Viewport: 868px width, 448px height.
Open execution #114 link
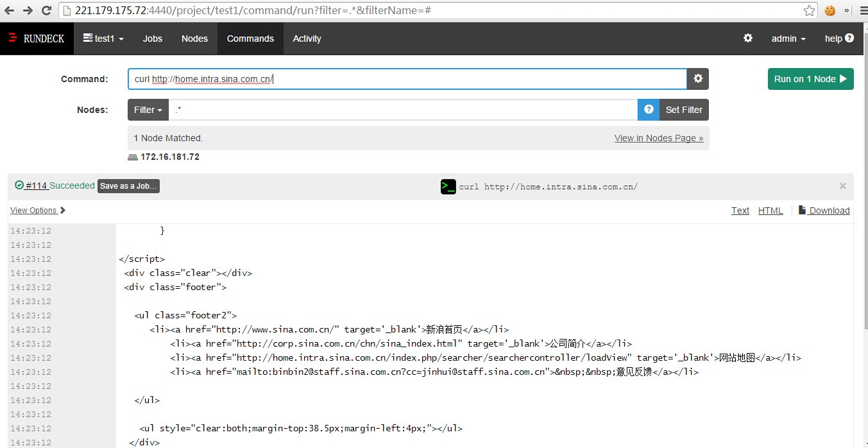coord(37,185)
